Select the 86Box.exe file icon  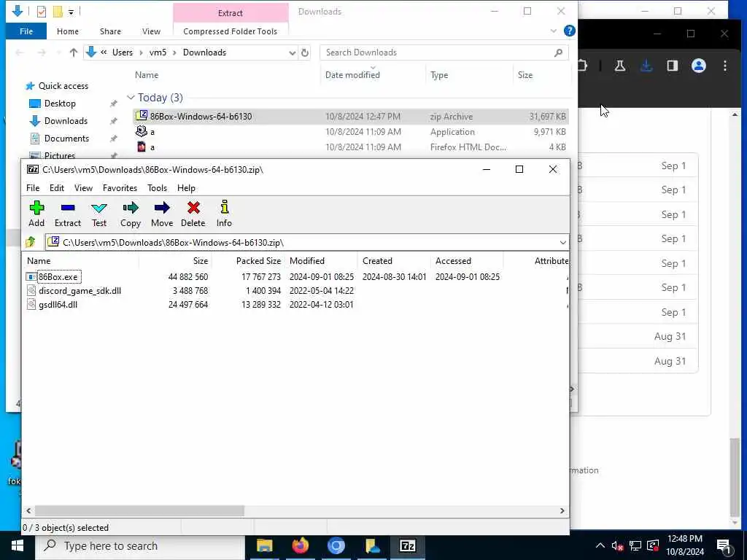pos(31,276)
